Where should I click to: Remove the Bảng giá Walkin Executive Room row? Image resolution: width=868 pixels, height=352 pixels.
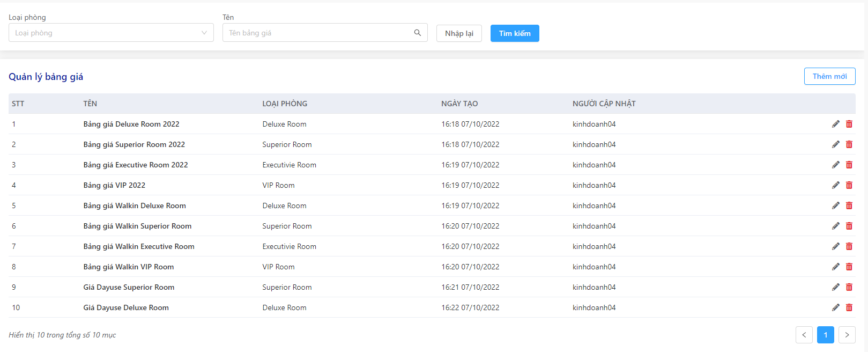pyautogui.click(x=849, y=246)
